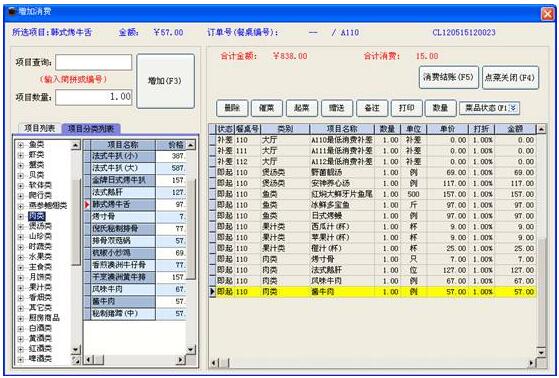
Task: Click the order table's scroll-up arrow
Action: [x=541, y=129]
